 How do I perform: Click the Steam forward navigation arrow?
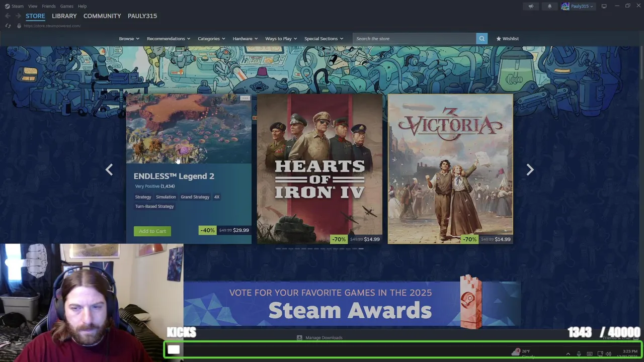click(x=18, y=16)
